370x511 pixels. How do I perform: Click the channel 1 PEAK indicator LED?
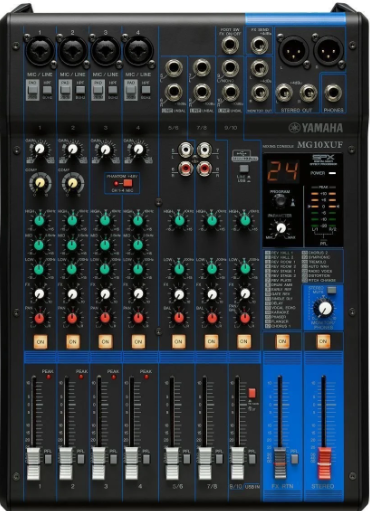[48, 377]
